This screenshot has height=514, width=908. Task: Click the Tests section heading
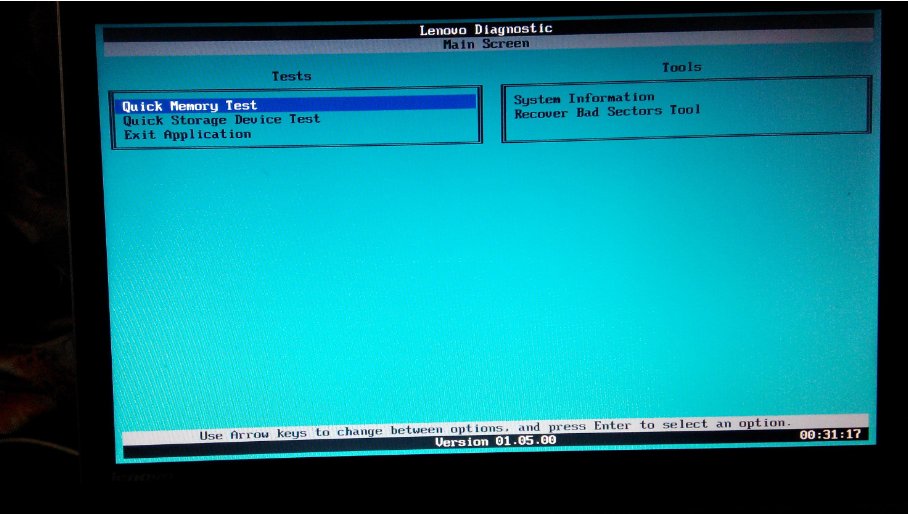pyautogui.click(x=291, y=76)
